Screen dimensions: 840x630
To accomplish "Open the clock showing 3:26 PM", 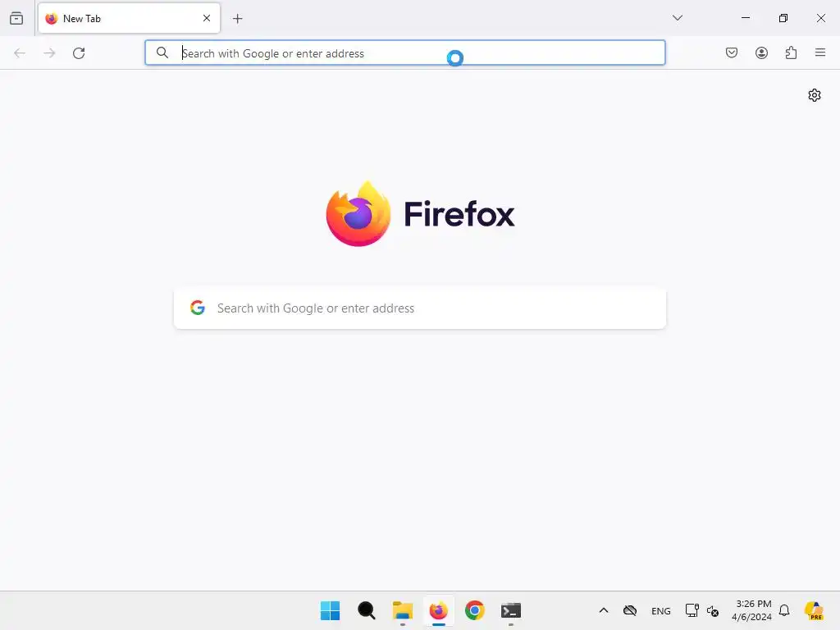I will coord(751,610).
